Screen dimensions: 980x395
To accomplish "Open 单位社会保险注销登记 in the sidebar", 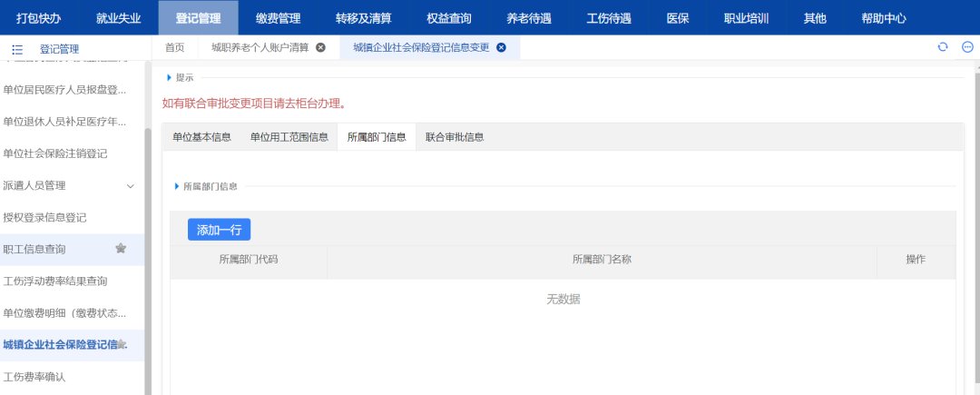I will point(55,153).
